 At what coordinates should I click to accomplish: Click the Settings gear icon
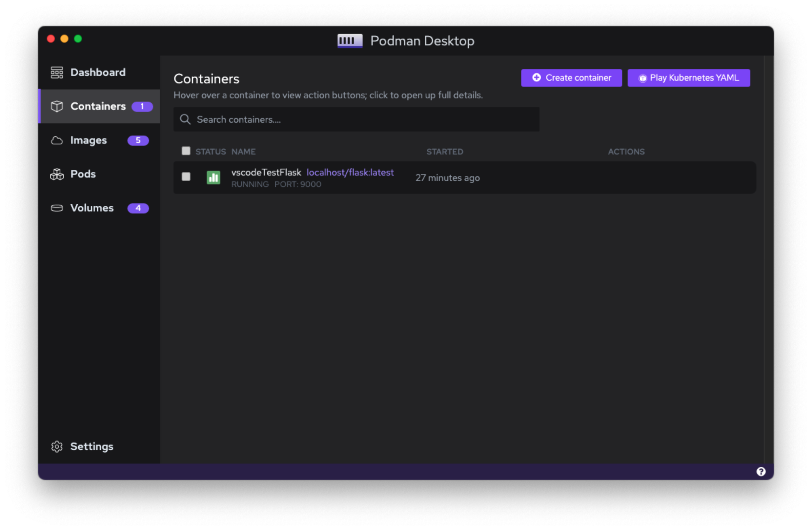(57, 446)
